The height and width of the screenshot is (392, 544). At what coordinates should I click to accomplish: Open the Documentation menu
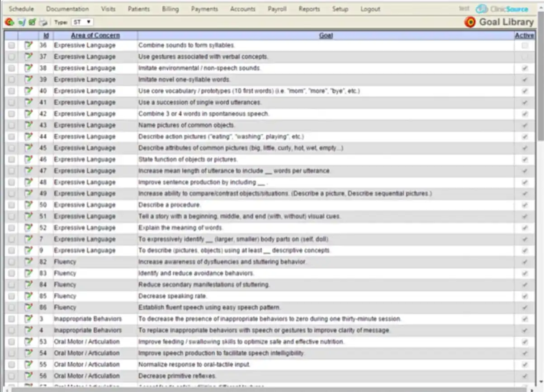pos(67,9)
